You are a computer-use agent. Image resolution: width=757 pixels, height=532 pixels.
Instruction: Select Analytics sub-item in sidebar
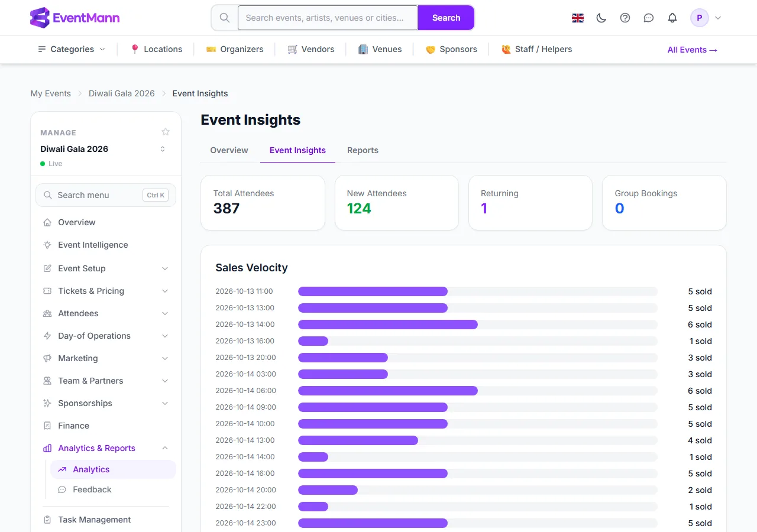click(x=113, y=469)
